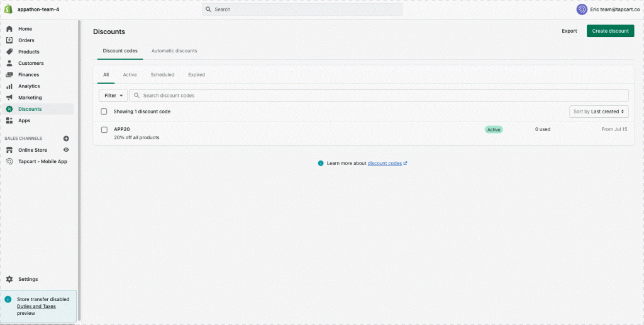Viewport: 644px width, 325px height.
Task: Toggle the select-all discount codes checkbox
Action: coord(104,111)
